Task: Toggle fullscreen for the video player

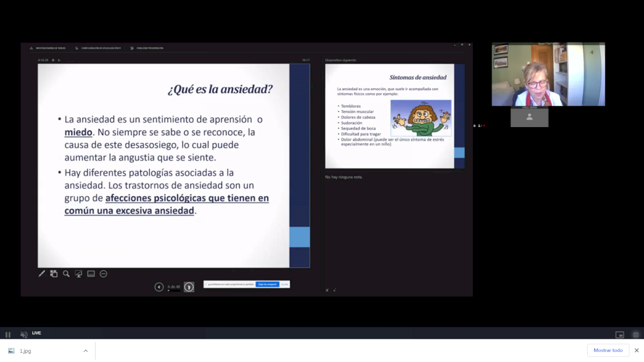Action: point(636,335)
